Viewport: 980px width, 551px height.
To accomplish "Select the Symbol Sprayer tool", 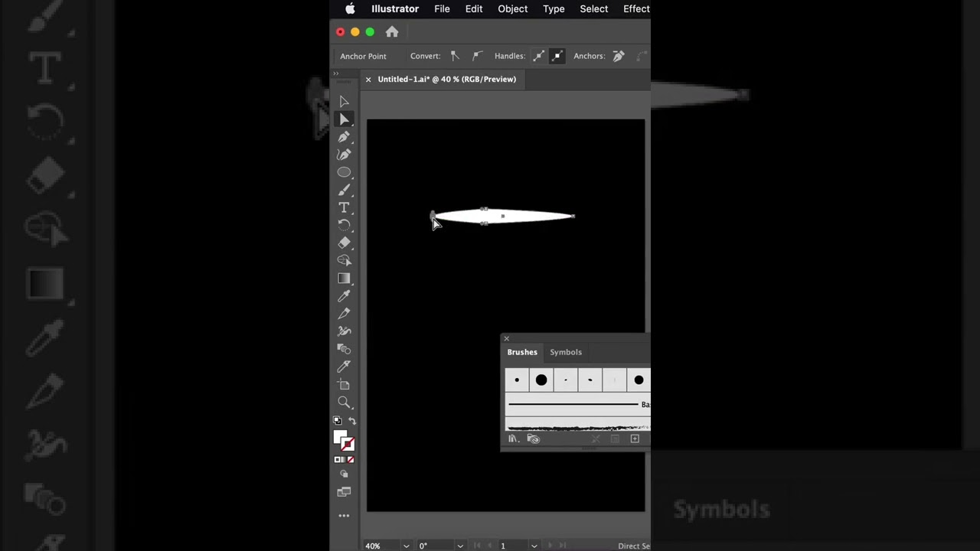I will tap(344, 331).
